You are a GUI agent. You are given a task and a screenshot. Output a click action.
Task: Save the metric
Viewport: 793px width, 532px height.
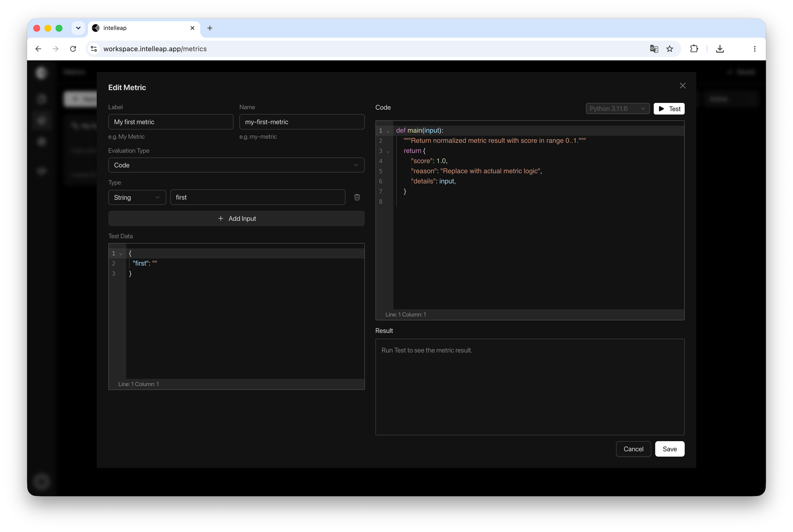[669, 449]
